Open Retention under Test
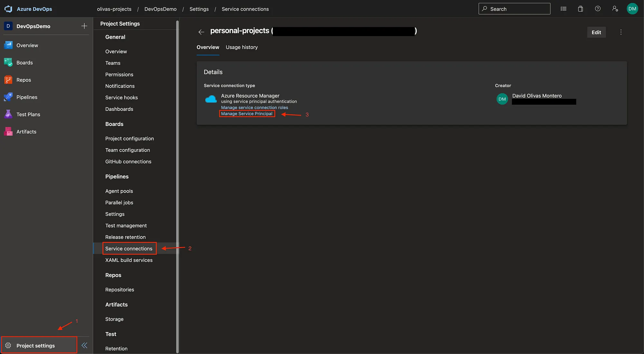Image resolution: width=644 pixels, height=354 pixels. 116,349
